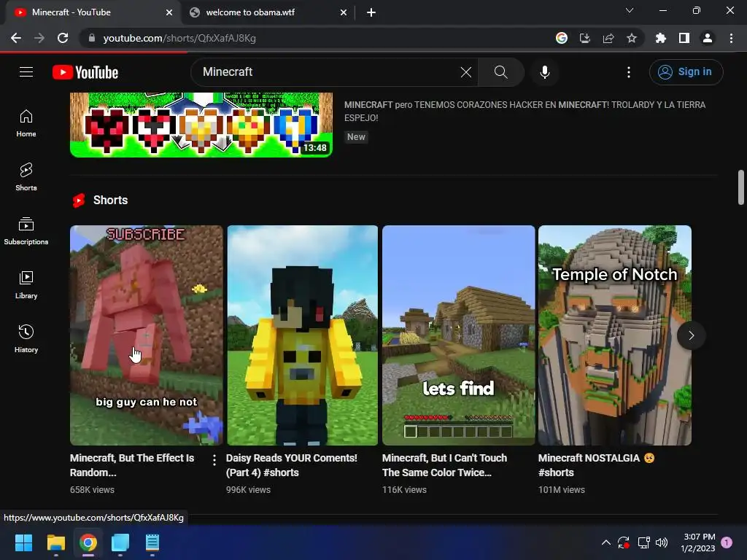Bookmark this tab with star

pos(632,38)
